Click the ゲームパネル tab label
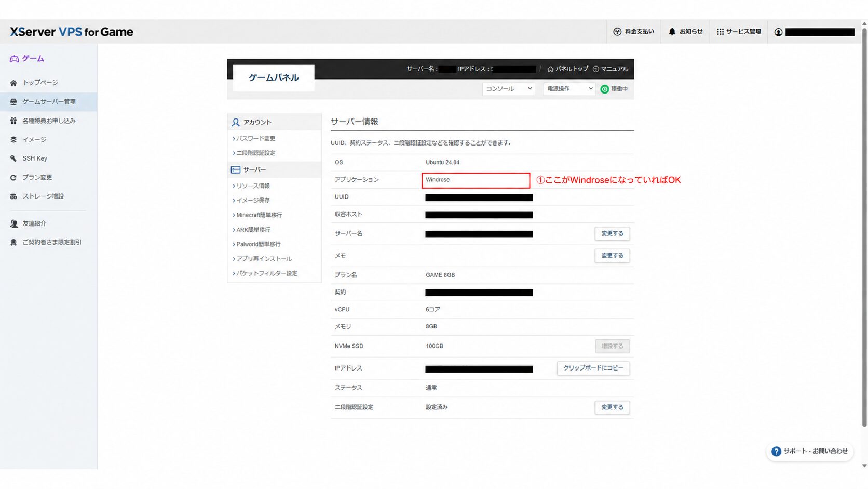 274,78
